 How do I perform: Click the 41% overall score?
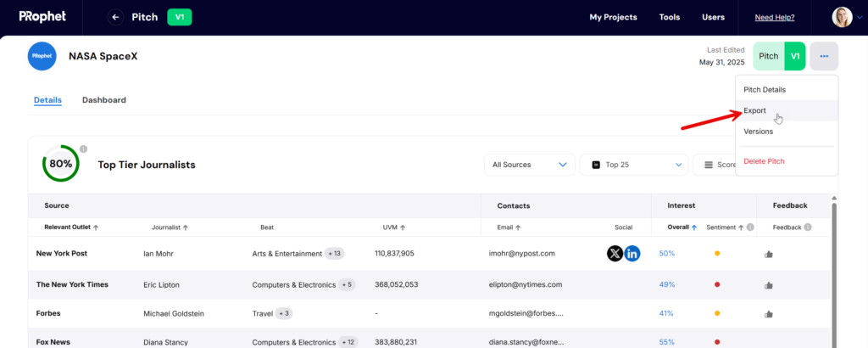[666, 313]
